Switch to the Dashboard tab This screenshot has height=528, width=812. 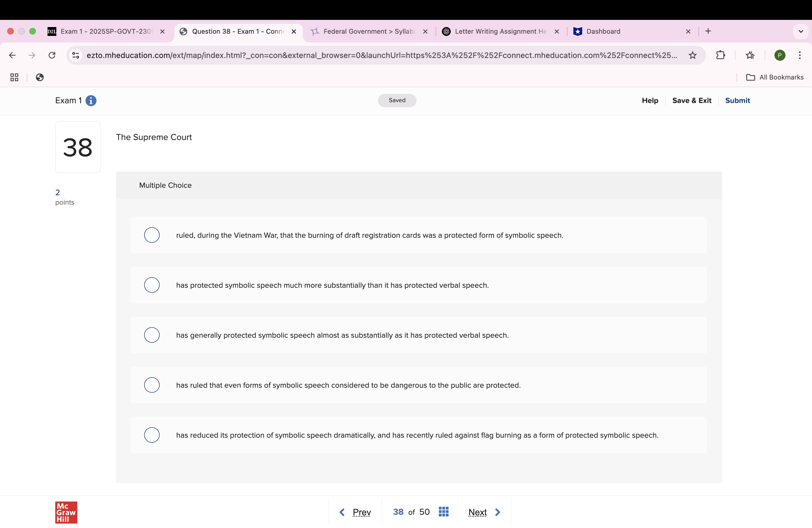(603, 31)
